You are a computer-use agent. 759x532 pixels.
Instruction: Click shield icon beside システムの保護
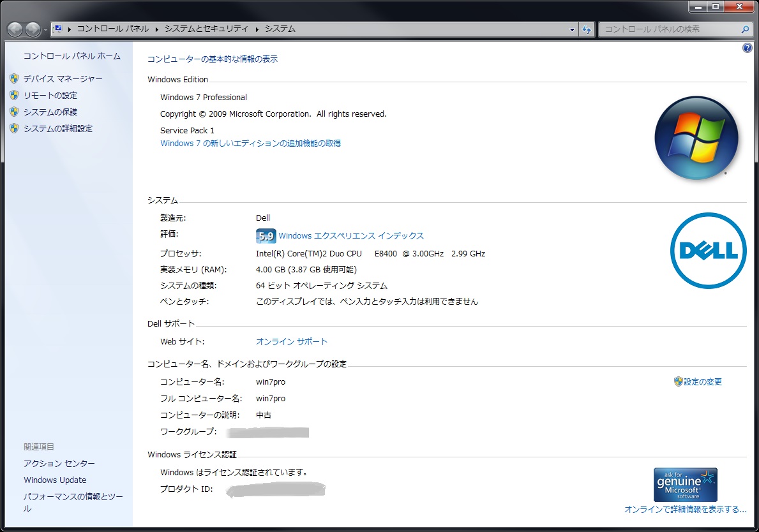coord(14,112)
